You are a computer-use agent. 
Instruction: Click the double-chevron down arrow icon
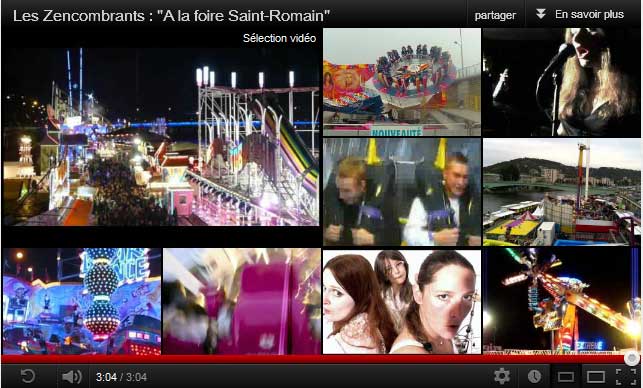[541, 14]
